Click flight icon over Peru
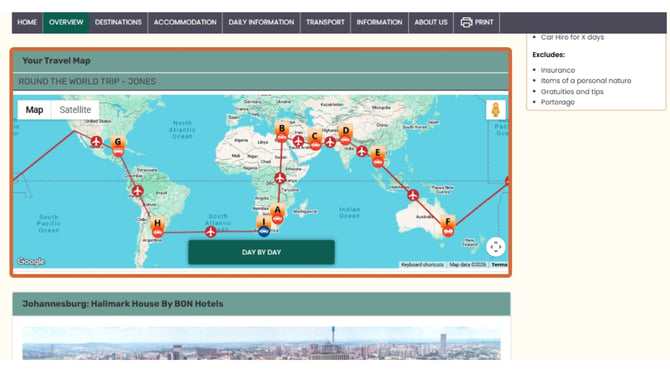 click(x=137, y=191)
